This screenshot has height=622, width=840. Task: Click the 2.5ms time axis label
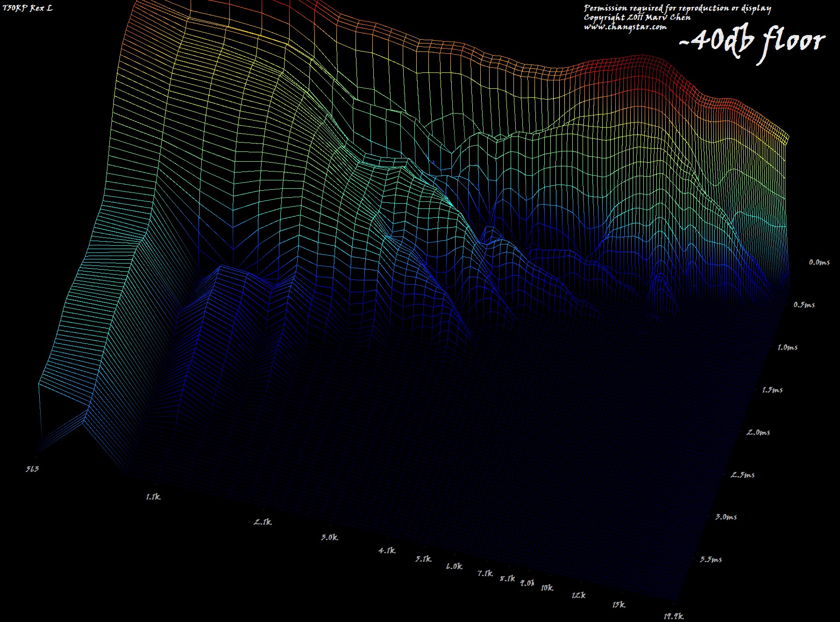(x=743, y=475)
